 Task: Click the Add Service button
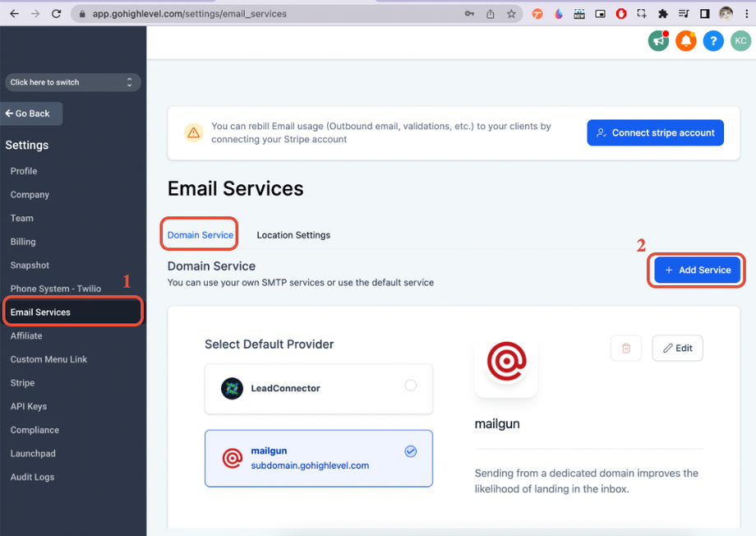pos(697,270)
